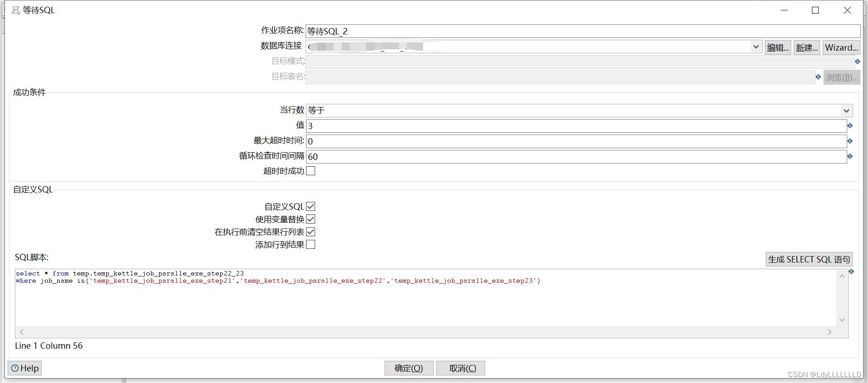Confirm with the 确定(O) button

pyautogui.click(x=409, y=368)
